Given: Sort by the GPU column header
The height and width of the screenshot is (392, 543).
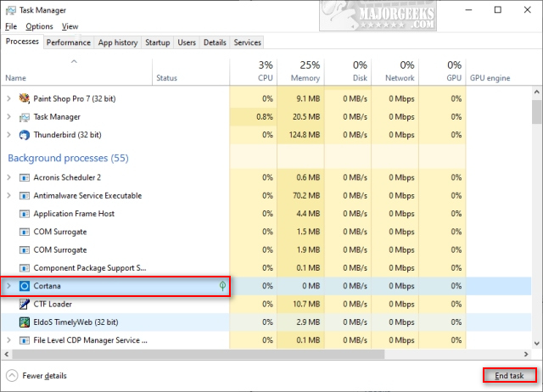Looking at the screenshot, I should pyautogui.click(x=442, y=72).
